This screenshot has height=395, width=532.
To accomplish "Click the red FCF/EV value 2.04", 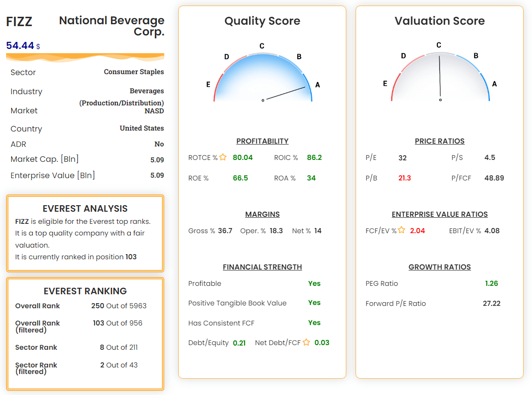I will tap(417, 230).
